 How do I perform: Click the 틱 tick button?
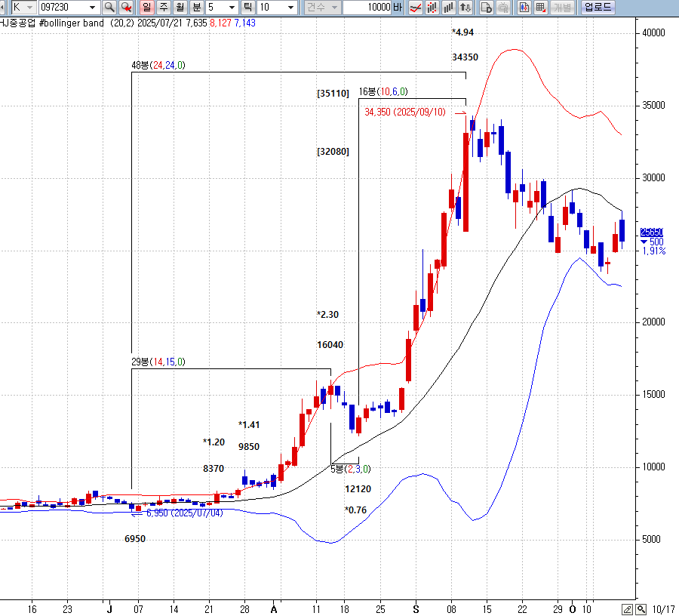coord(248,8)
